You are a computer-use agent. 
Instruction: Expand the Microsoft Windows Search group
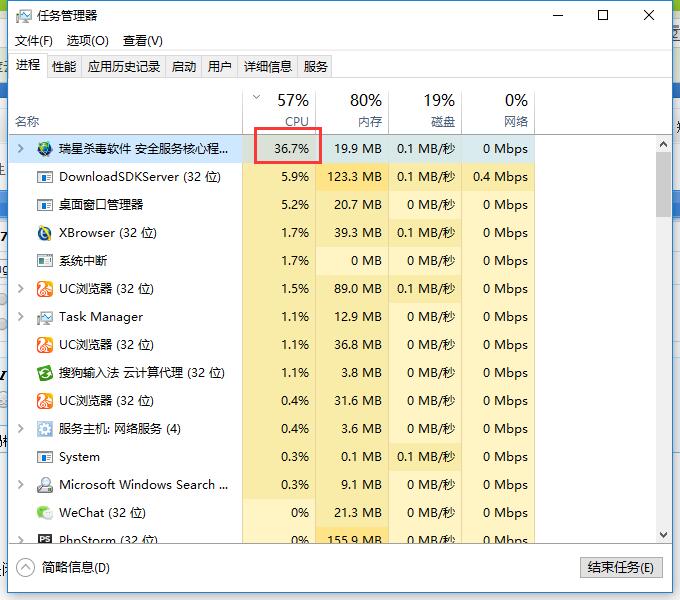[x=20, y=485]
